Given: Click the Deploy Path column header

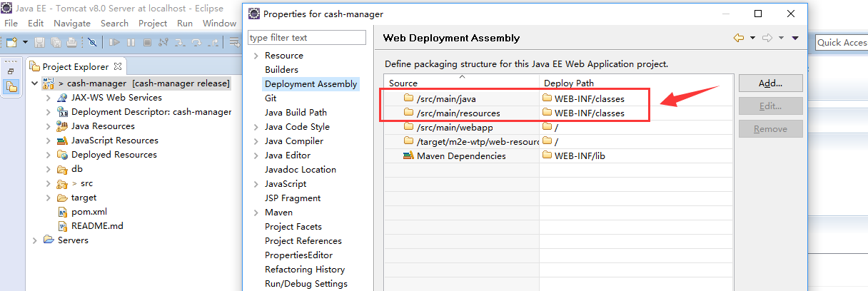Looking at the screenshot, I should pos(636,83).
